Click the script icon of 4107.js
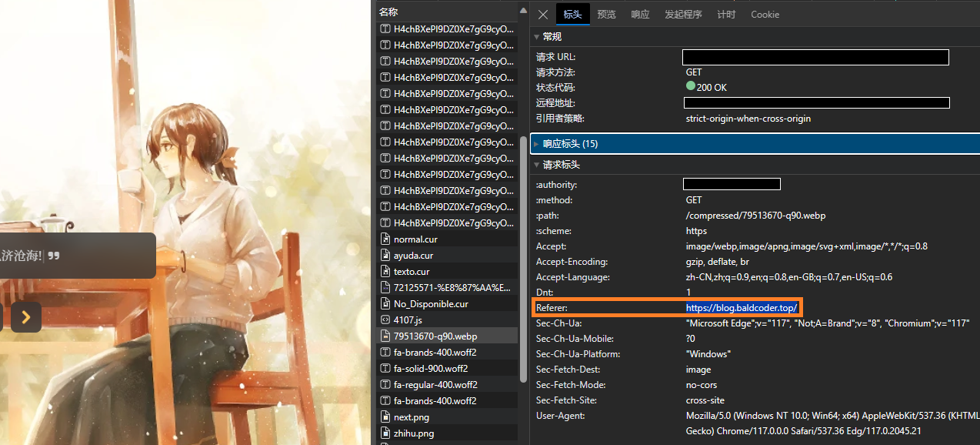980x445 pixels. [x=386, y=320]
